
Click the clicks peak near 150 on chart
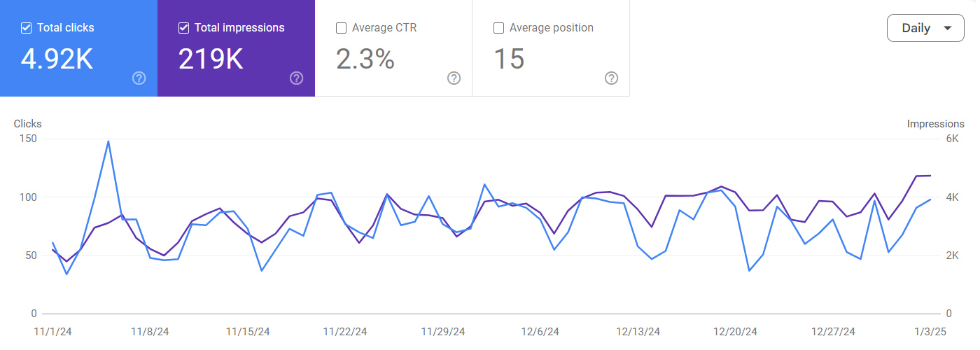pyautogui.click(x=108, y=141)
